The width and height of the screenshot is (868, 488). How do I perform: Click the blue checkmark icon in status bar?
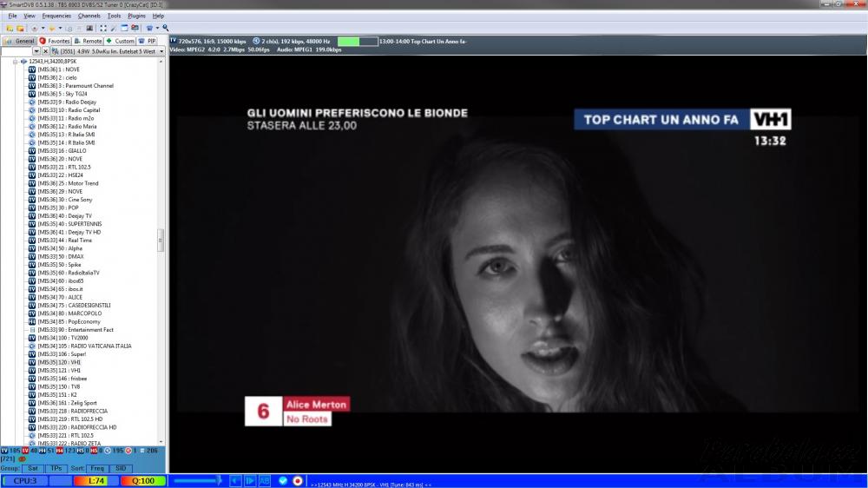(x=283, y=481)
